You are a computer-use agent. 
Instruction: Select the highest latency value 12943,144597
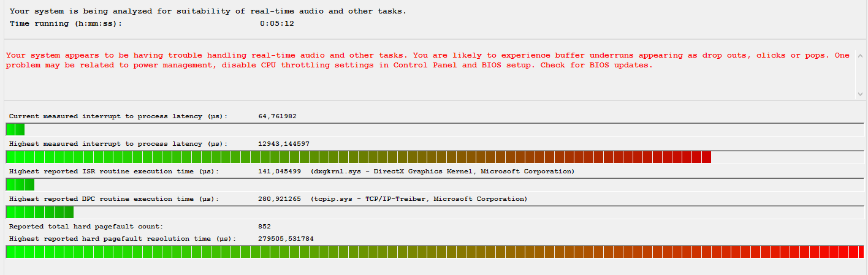(x=284, y=143)
